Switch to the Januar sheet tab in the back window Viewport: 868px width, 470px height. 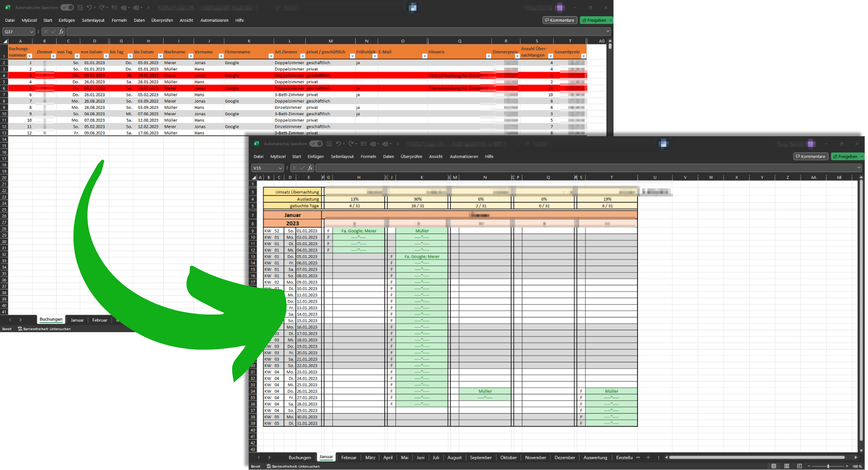pyautogui.click(x=77, y=320)
